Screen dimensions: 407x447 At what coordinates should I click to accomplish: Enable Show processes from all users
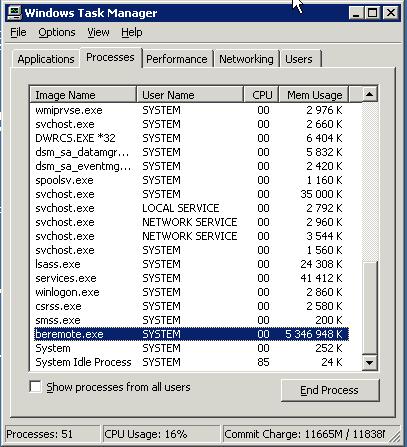pos(35,387)
